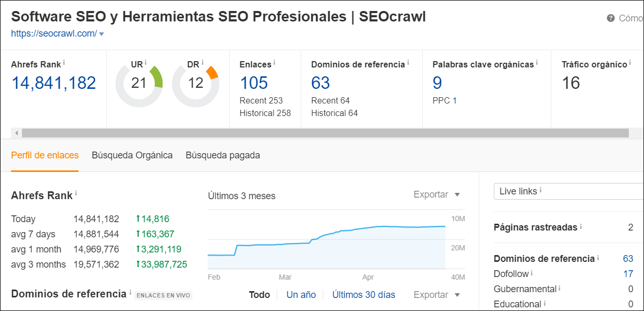Click the Educational info icon
The image size is (644, 311).
coord(545,303)
